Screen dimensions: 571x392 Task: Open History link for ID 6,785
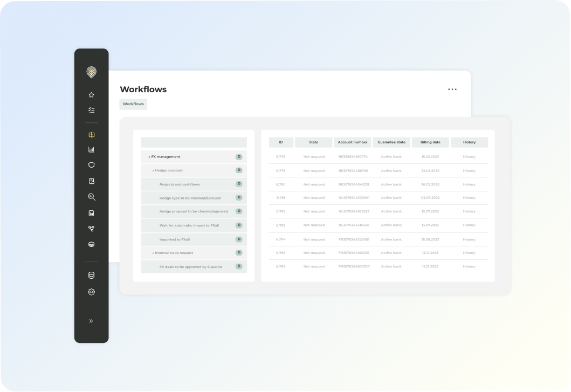click(x=469, y=253)
